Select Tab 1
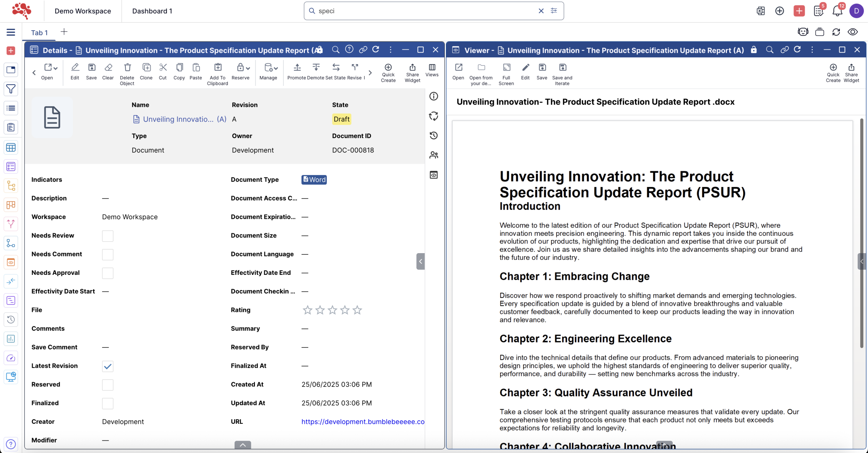 click(x=39, y=33)
